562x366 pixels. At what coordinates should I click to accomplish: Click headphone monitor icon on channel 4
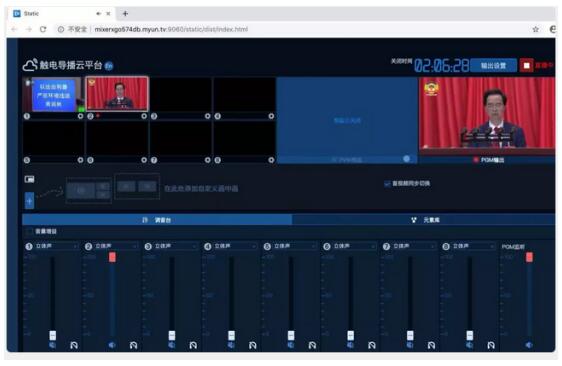pyautogui.click(x=253, y=345)
